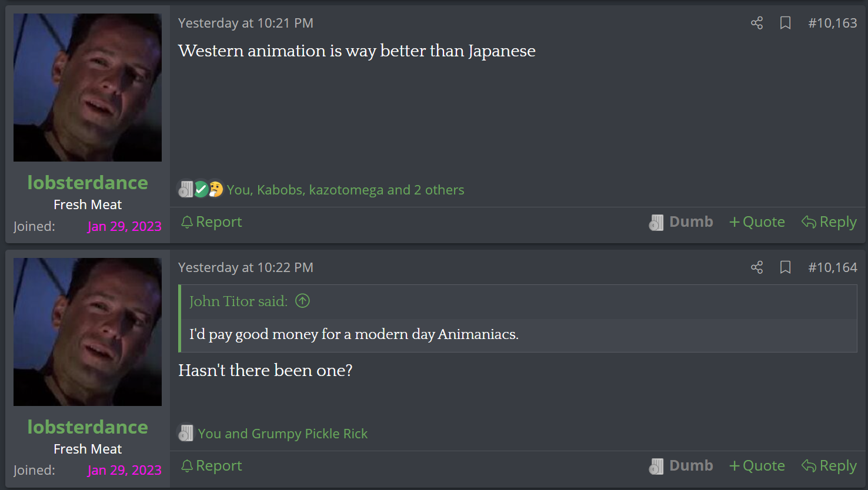Reply to the Western animation post
Viewport: 868px width, 490px height.
(x=829, y=221)
